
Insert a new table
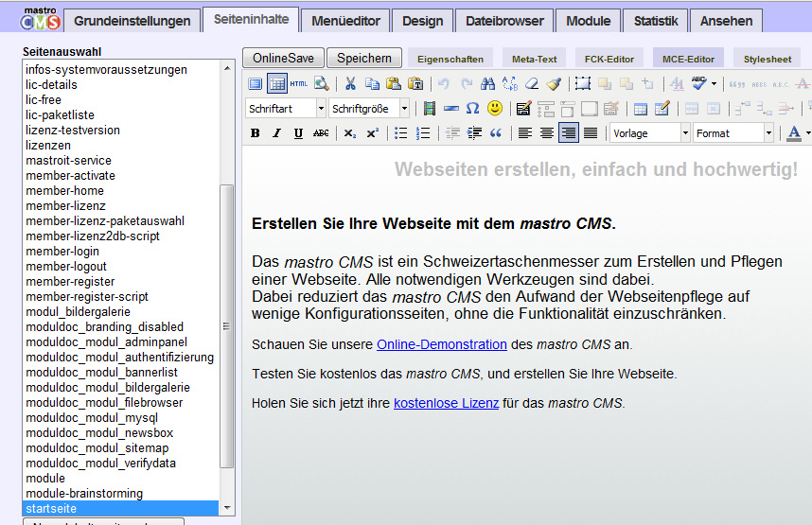pyautogui.click(x=640, y=109)
